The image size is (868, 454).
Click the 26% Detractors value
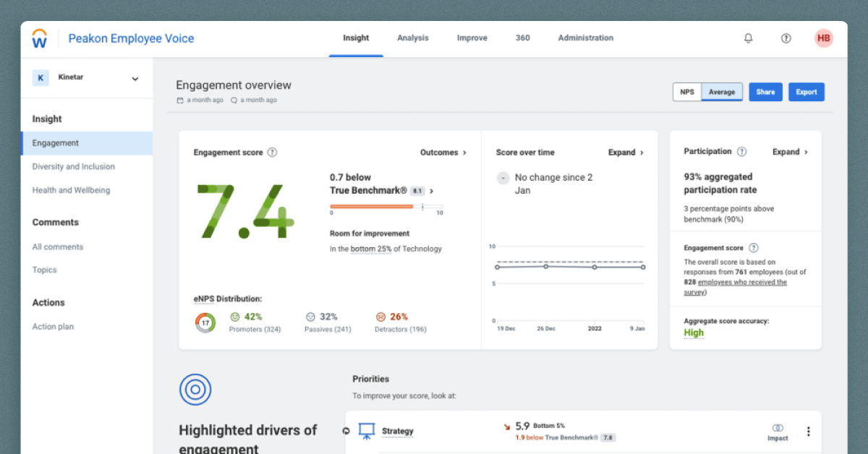click(399, 317)
